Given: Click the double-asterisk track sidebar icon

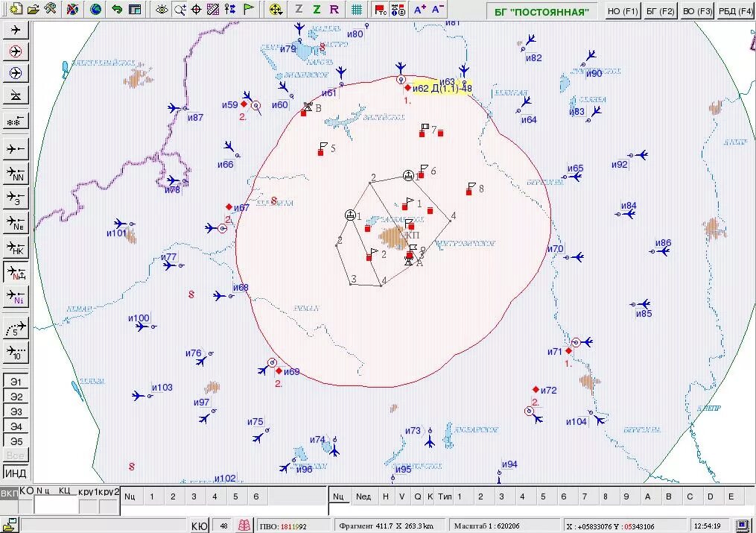Looking at the screenshot, I should (x=16, y=121).
